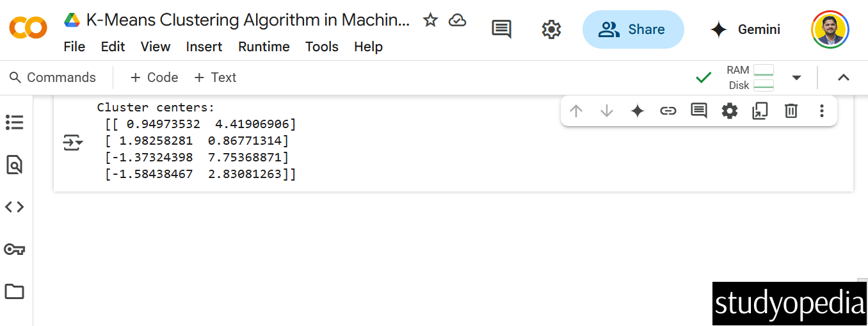The width and height of the screenshot is (868, 326).
Task: Move cell up with arrow icon
Action: 576,111
